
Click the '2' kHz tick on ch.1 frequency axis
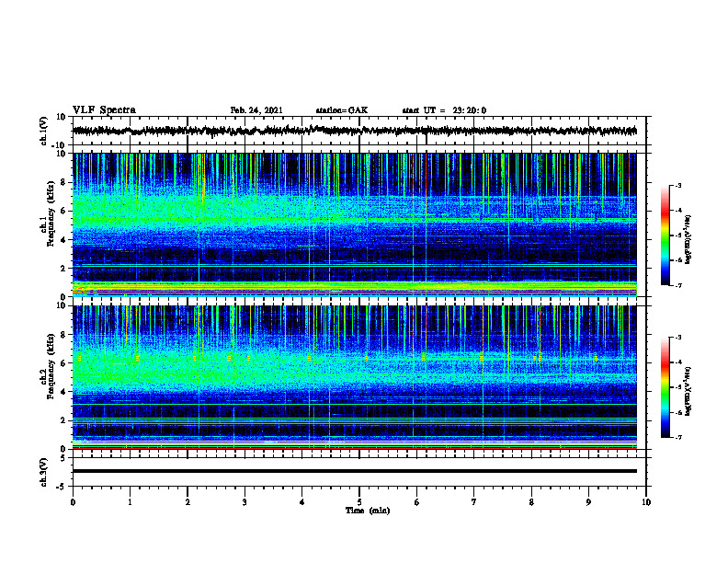coord(63,269)
